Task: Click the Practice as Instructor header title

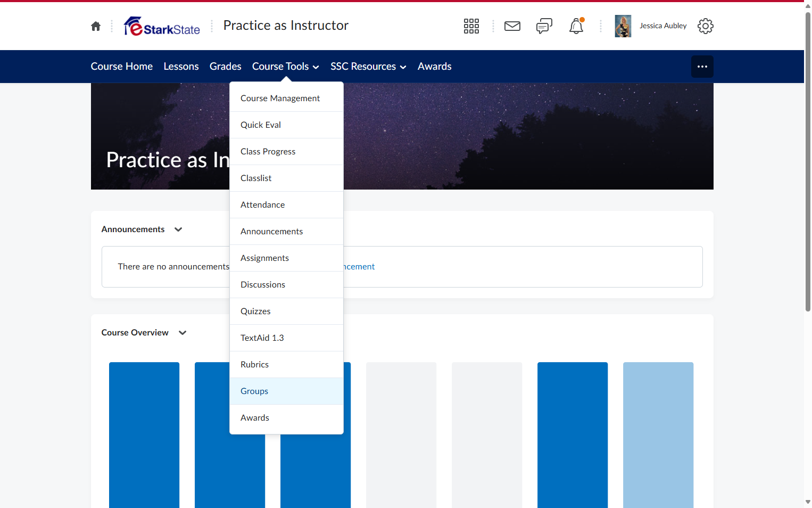Action: click(x=286, y=26)
